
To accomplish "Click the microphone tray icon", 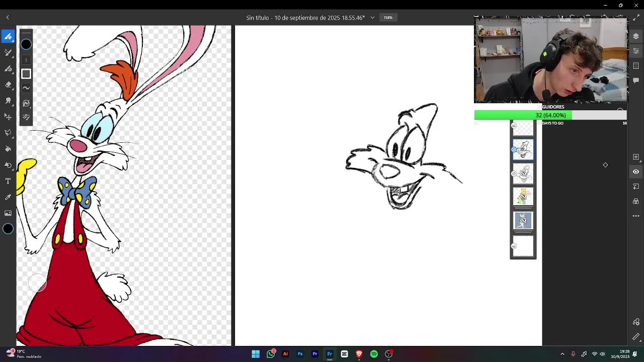I will tap(573, 354).
